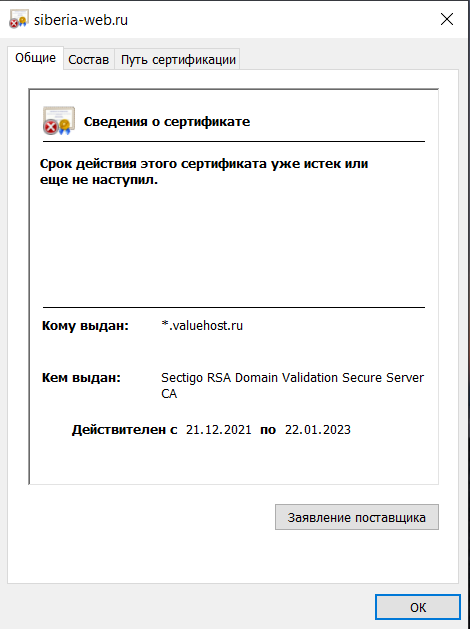Click the Действителен с label
The height and width of the screenshot is (629, 470).
(x=124, y=430)
